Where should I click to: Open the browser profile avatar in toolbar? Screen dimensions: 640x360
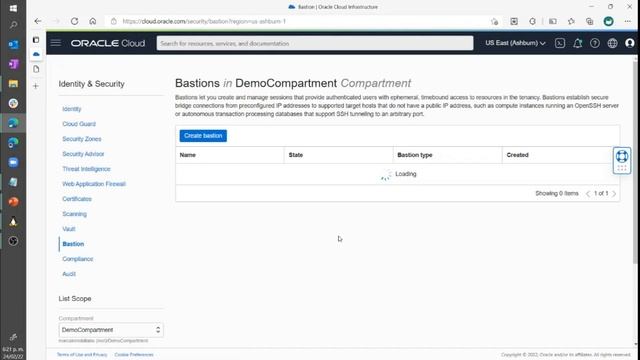click(x=609, y=21)
